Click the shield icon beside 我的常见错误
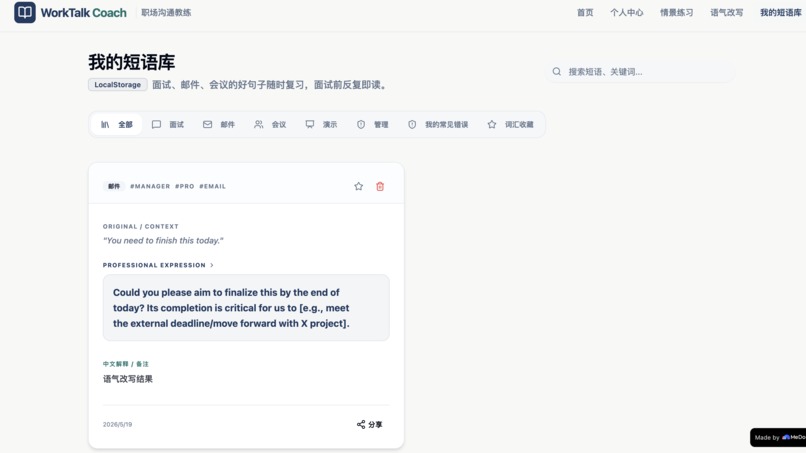 click(x=412, y=124)
